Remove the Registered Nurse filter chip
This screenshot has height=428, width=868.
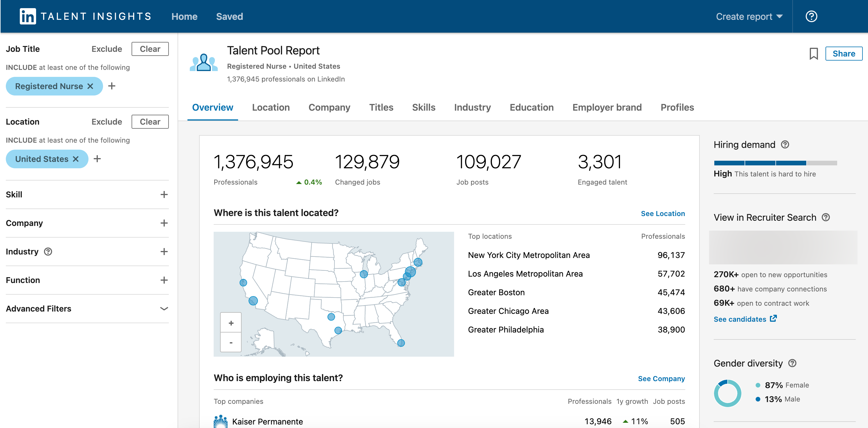[90, 86]
